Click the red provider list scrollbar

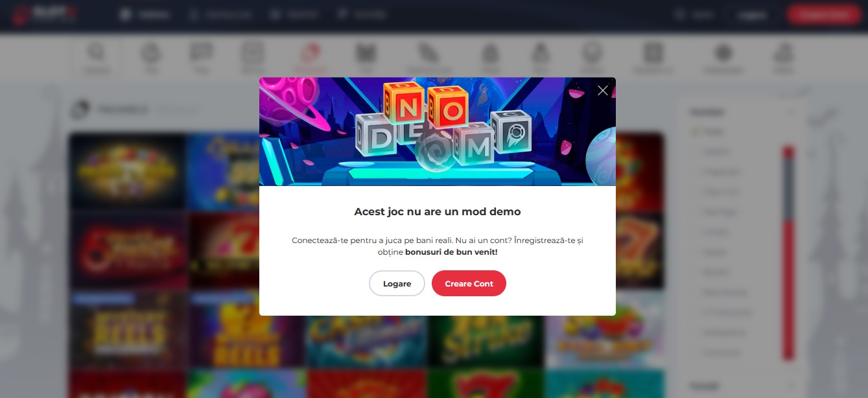tap(788, 253)
